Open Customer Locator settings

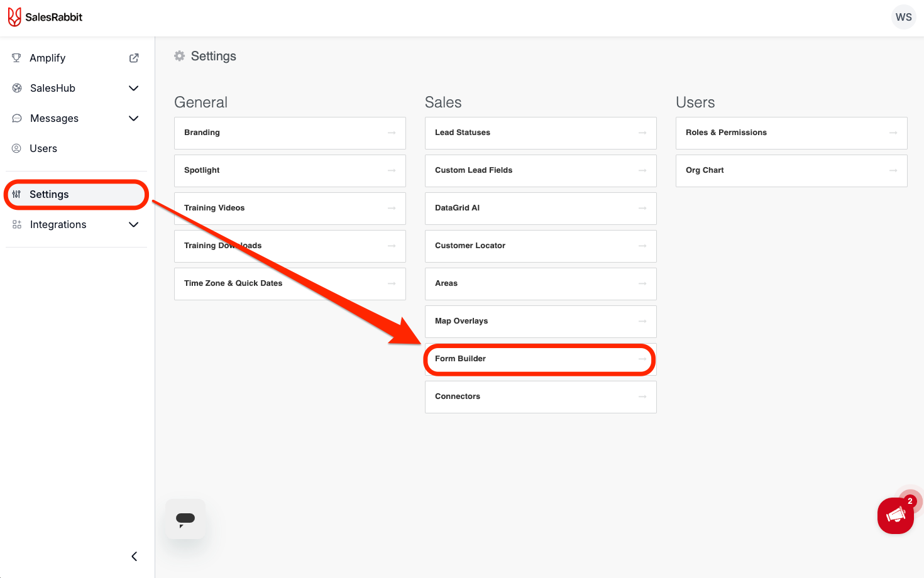pyautogui.click(x=541, y=246)
